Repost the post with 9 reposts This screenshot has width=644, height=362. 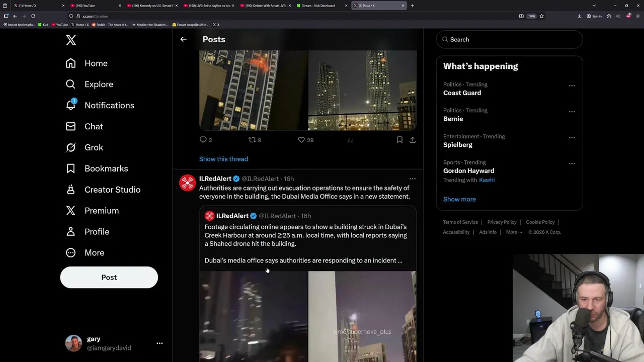pyautogui.click(x=255, y=140)
